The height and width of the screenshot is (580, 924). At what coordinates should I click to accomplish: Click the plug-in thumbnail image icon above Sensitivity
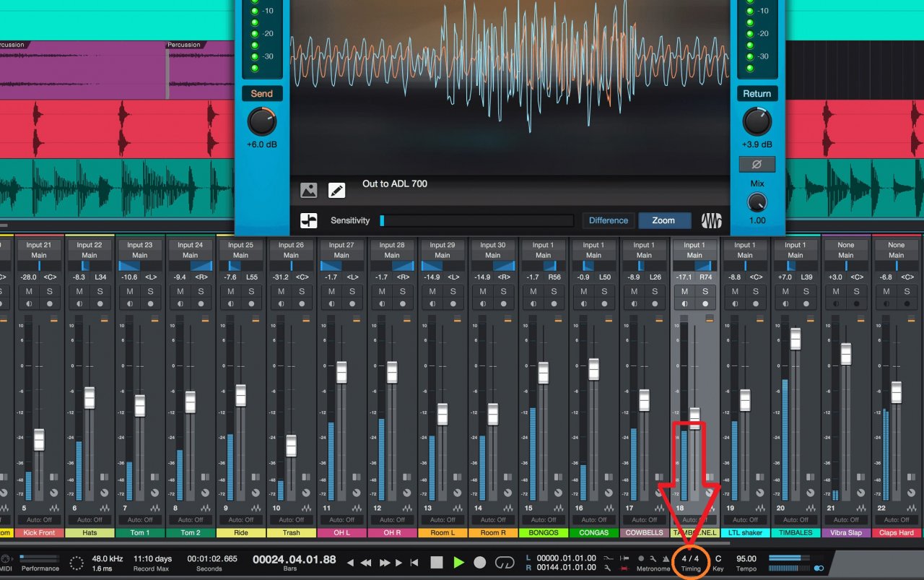[x=309, y=191]
